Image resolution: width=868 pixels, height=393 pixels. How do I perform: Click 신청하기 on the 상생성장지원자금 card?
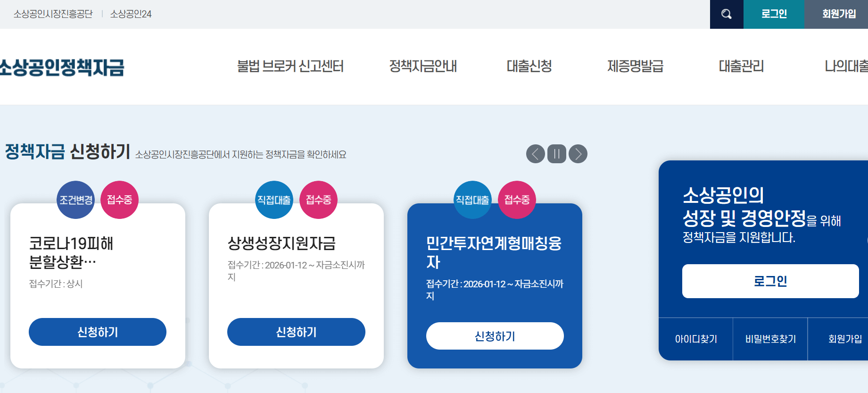296,332
